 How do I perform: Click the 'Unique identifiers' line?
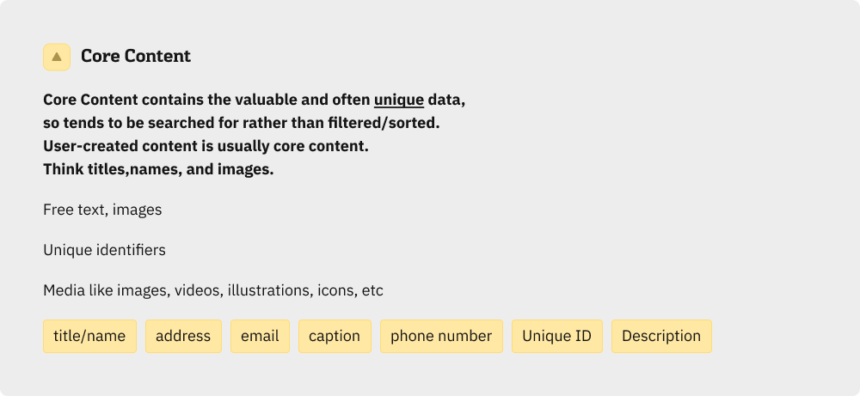(104, 251)
